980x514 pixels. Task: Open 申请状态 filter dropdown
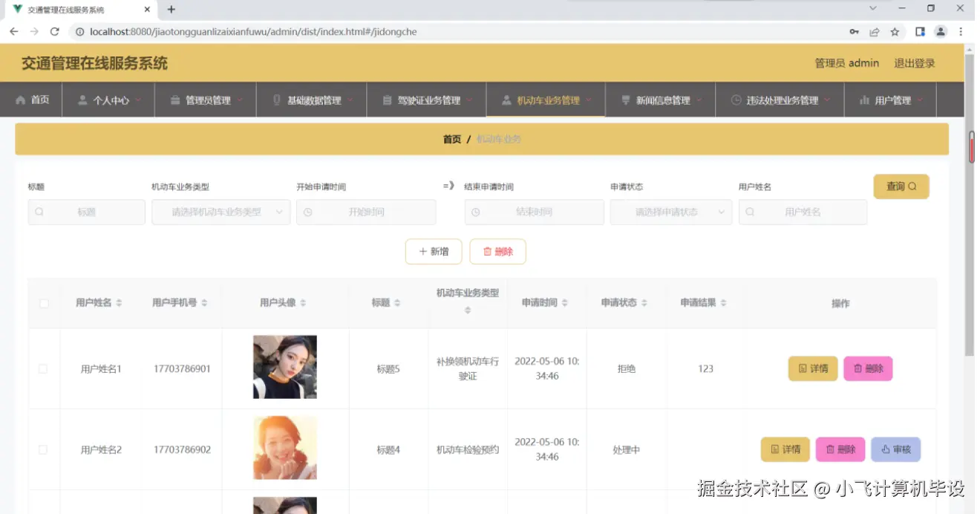671,212
